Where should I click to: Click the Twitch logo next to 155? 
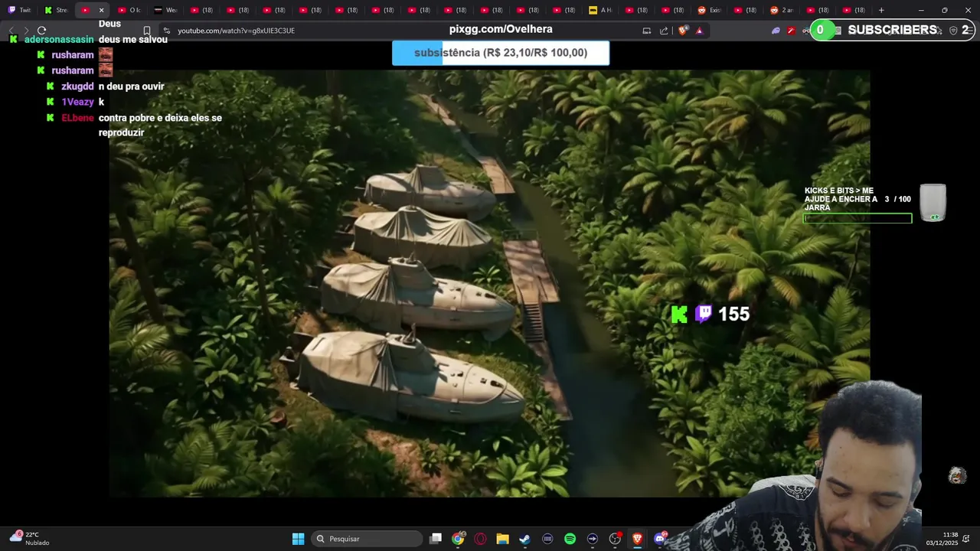click(x=704, y=314)
